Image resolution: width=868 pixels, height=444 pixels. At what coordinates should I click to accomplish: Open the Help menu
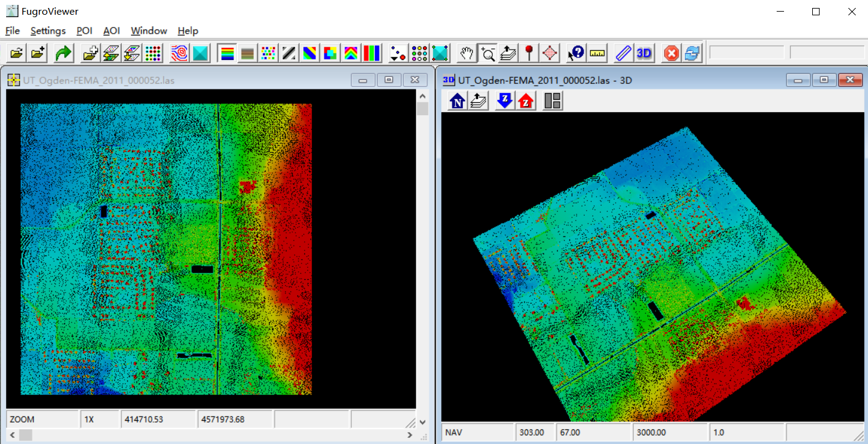point(188,31)
